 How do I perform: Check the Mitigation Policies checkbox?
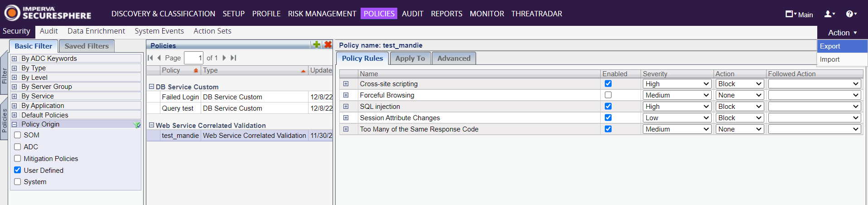(x=18, y=158)
